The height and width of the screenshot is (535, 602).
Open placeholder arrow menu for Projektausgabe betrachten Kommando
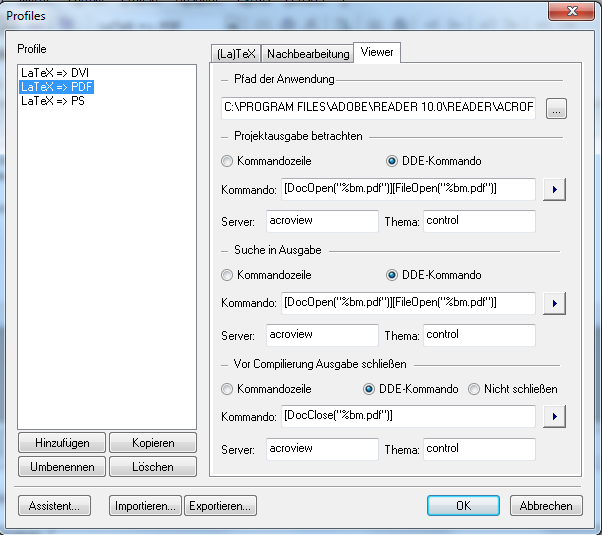[554, 189]
